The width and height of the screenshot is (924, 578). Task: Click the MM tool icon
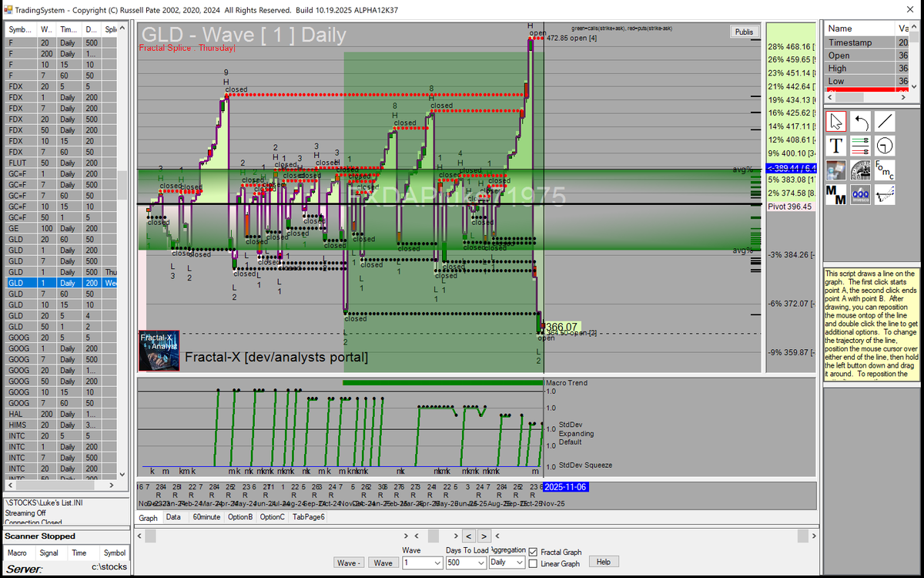tap(836, 194)
